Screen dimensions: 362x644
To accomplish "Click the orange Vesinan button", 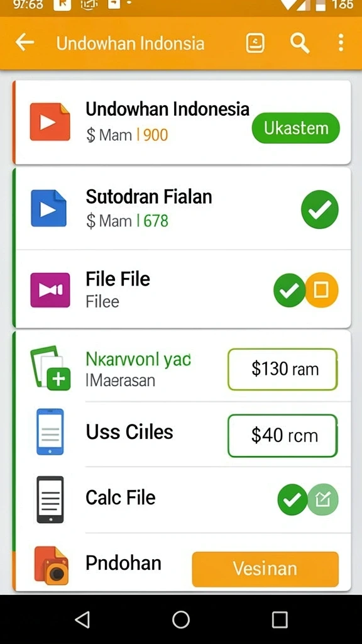I will (265, 569).
